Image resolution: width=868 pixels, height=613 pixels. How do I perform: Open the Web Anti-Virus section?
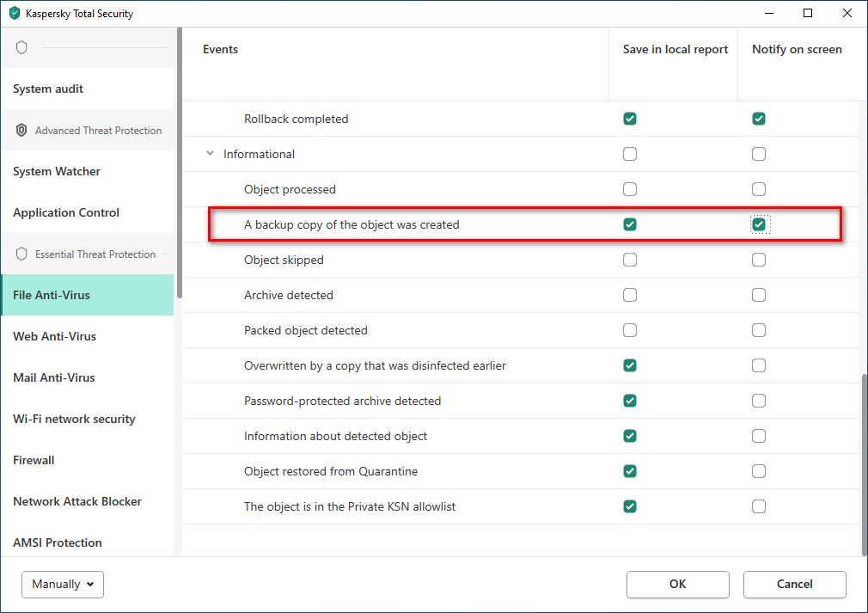55,336
